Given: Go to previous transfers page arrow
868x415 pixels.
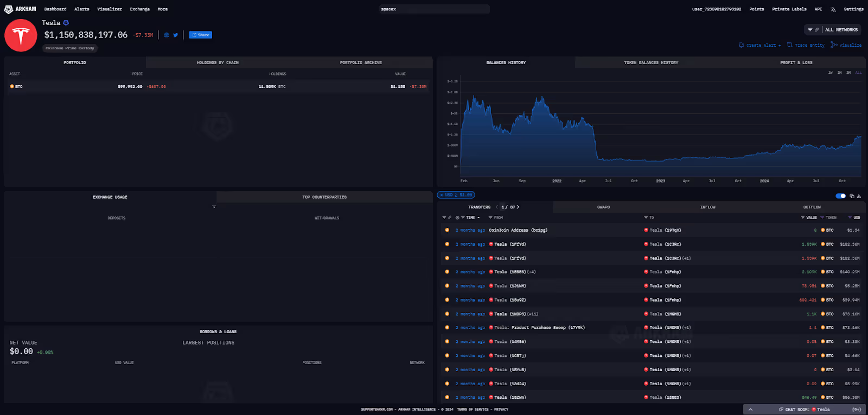Looking at the screenshot, I should tap(497, 207).
